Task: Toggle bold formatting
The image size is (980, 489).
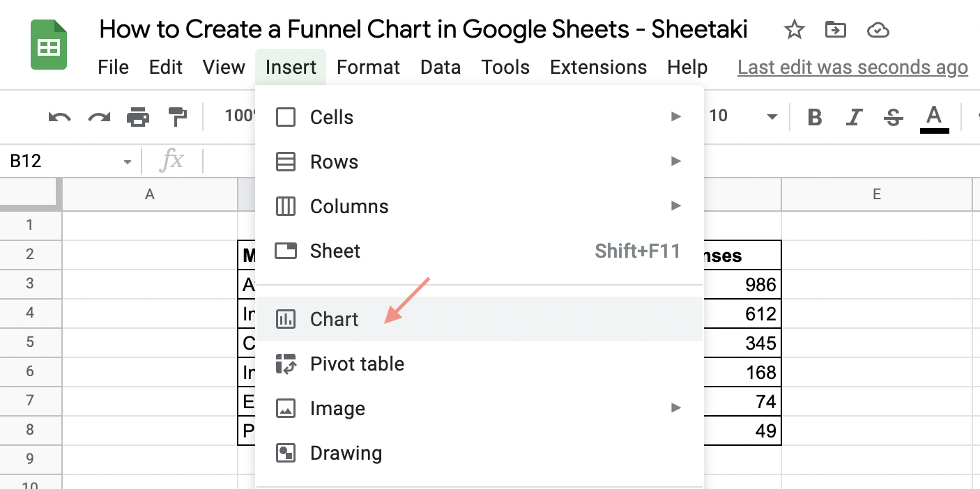Action: pos(814,117)
